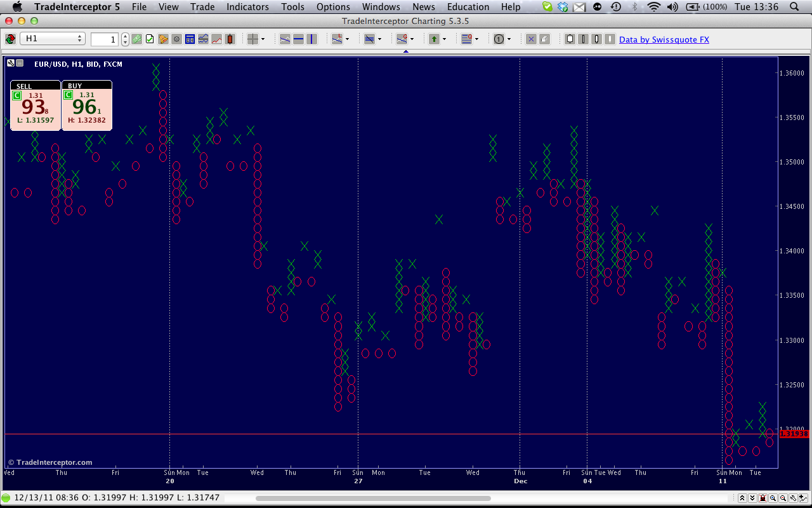Click the blue lined list tool icon

tap(466, 39)
